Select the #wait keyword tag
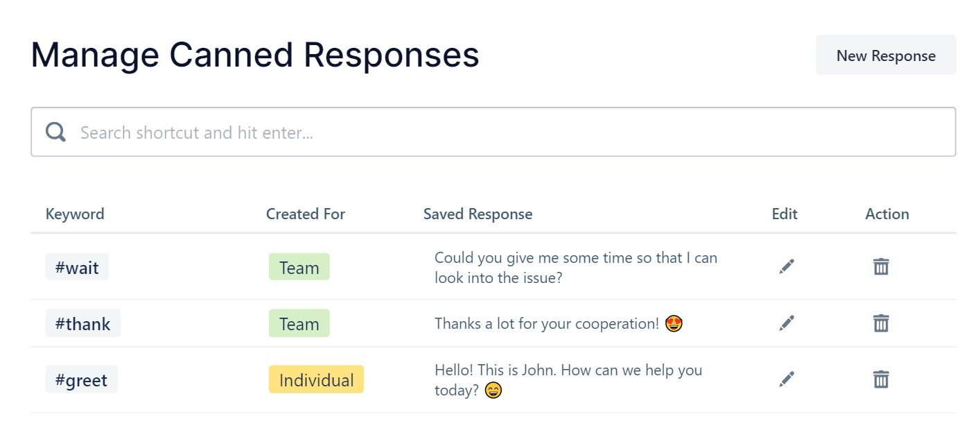The width and height of the screenshot is (980, 437). coord(77,268)
